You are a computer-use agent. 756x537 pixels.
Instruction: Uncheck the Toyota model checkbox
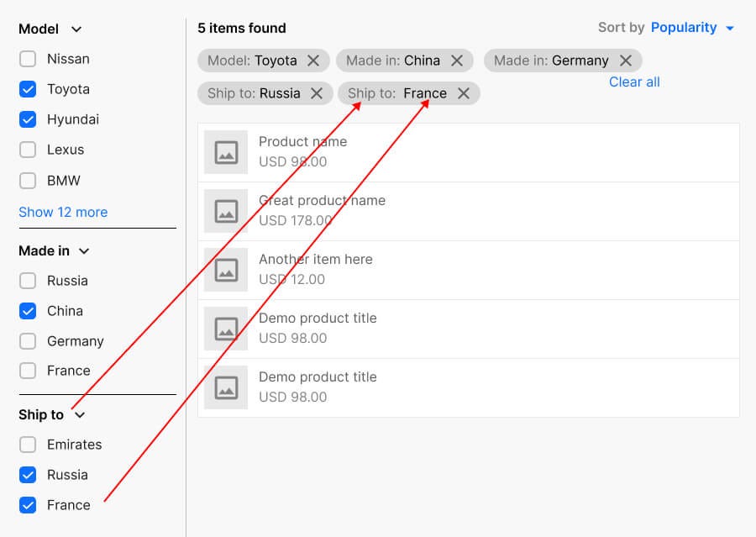pos(28,89)
